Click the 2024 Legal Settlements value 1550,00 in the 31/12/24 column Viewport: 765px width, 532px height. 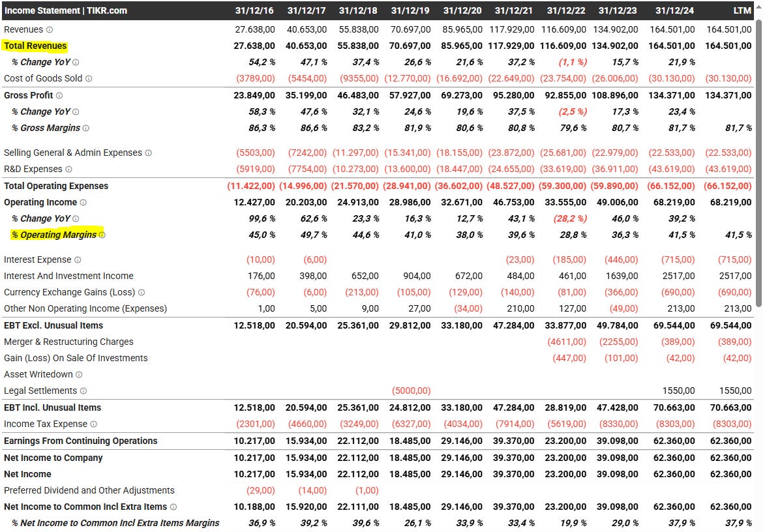[679, 391]
